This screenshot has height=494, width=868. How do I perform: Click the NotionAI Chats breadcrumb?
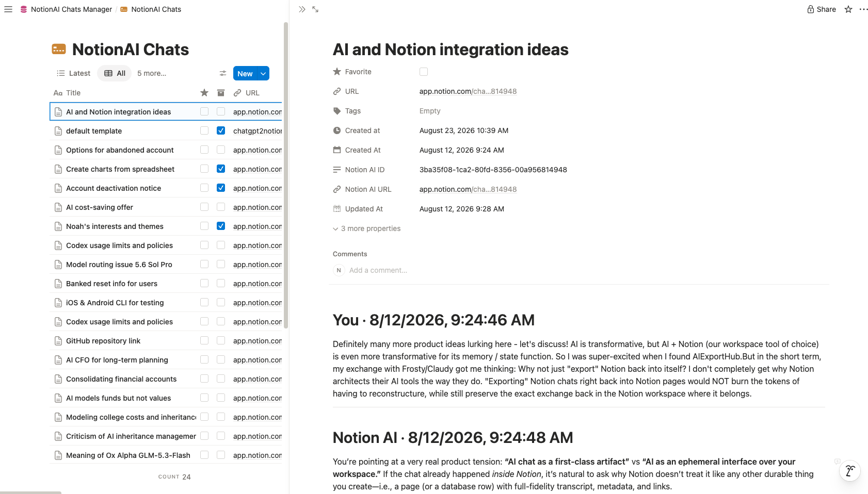pyautogui.click(x=151, y=9)
